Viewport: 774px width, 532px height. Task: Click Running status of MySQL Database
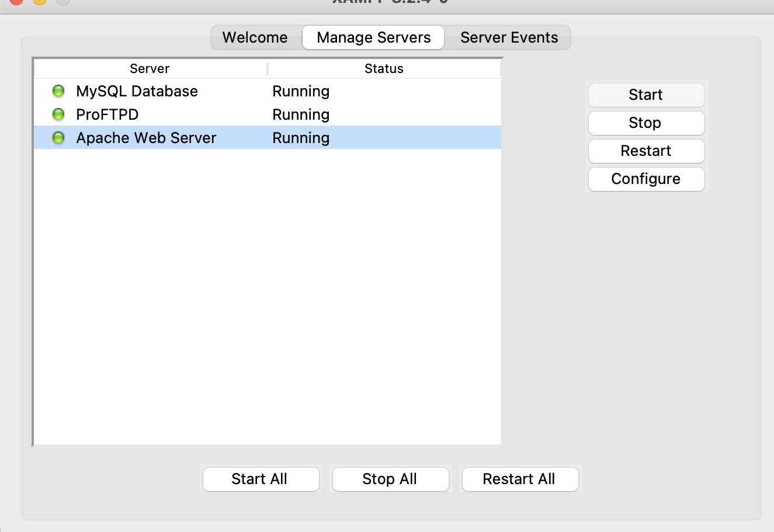(301, 92)
